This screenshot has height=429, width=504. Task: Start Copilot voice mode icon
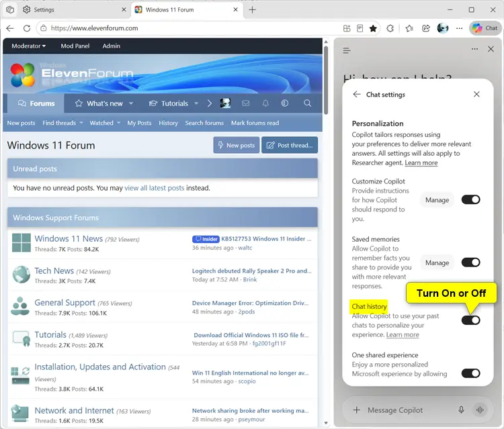tap(480, 410)
